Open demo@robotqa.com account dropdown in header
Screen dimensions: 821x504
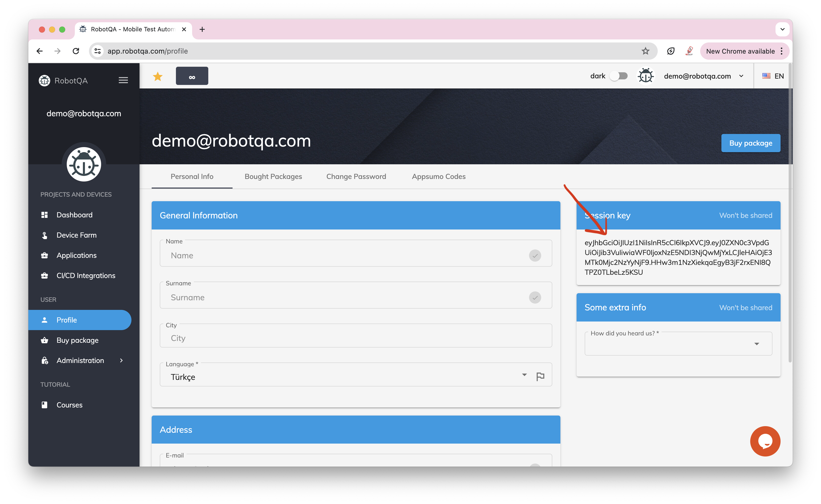pyautogui.click(x=703, y=76)
